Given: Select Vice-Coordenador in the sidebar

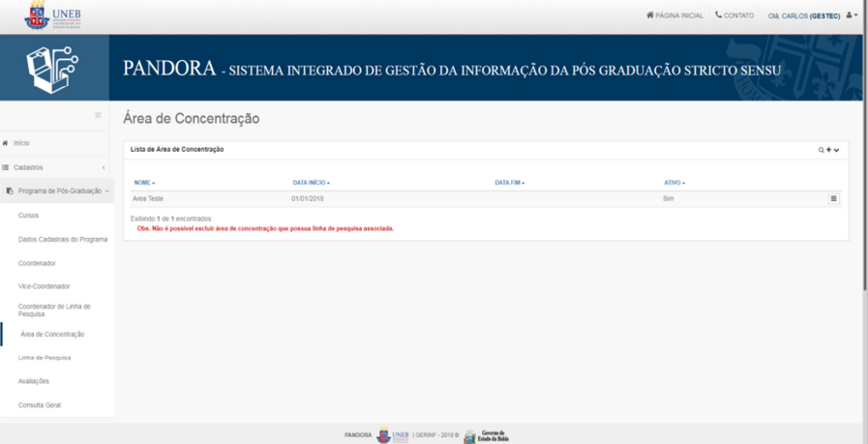Looking at the screenshot, I should pos(44,286).
